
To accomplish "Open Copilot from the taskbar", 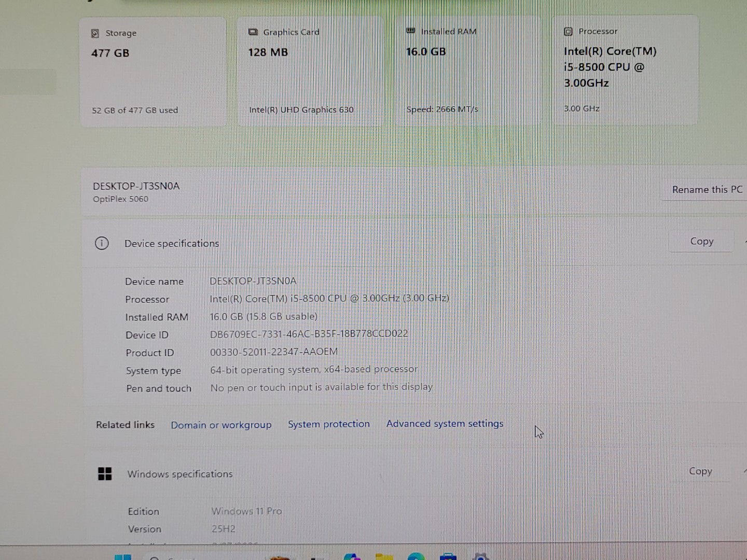I will pyautogui.click(x=353, y=557).
